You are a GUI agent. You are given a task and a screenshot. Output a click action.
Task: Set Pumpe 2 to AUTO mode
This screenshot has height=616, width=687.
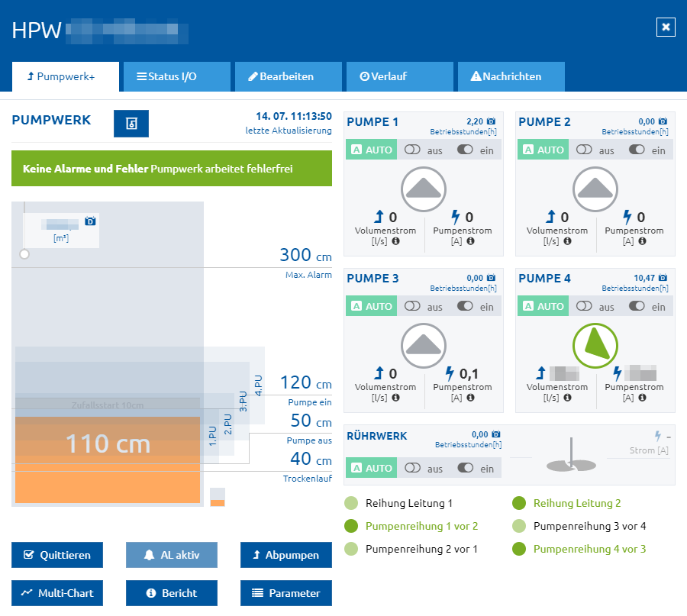(543, 150)
